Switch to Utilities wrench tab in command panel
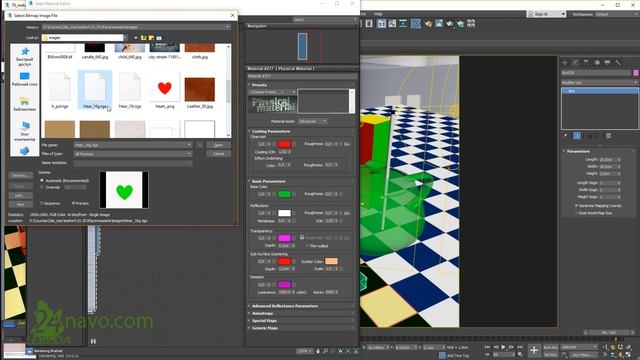 click(618, 62)
